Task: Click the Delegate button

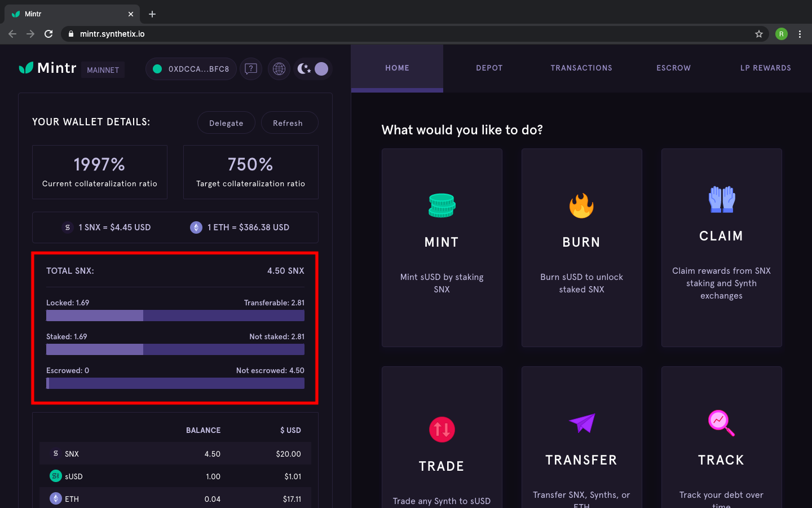Action: [x=226, y=123]
